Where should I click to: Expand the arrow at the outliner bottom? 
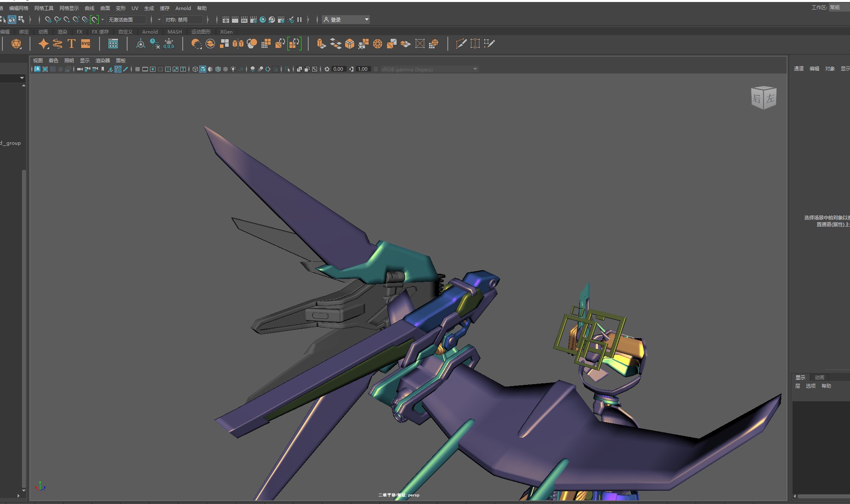pyautogui.click(x=18, y=496)
